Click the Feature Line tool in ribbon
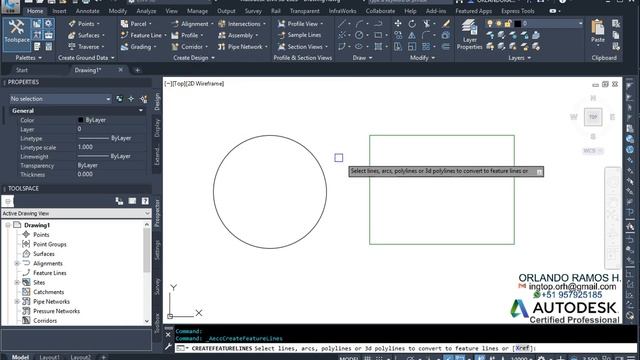This screenshot has height=360, width=640. point(143,36)
